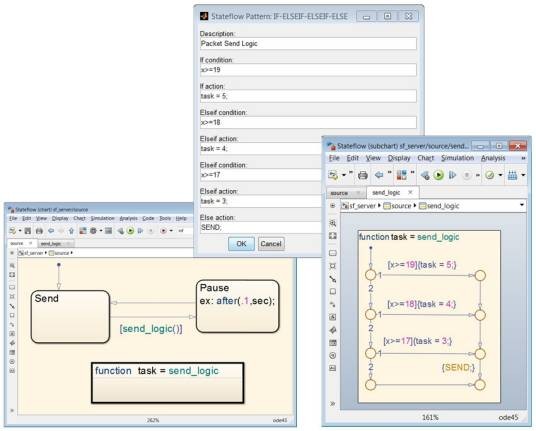The width and height of the screenshot is (536, 431).
Task: Click the step forward icon in the subchart toolbar
Action: (452, 175)
